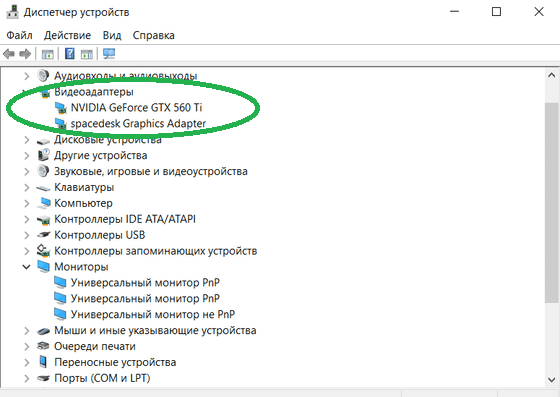Click the scan for hardware changes monitor icon

click(109, 54)
